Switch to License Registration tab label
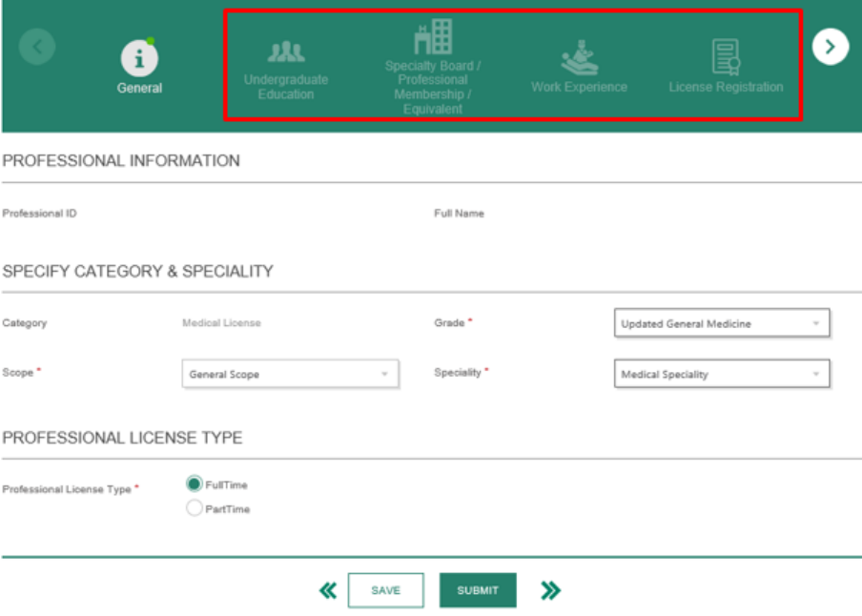The height and width of the screenshot is (616, 862). tap(727, 87)
